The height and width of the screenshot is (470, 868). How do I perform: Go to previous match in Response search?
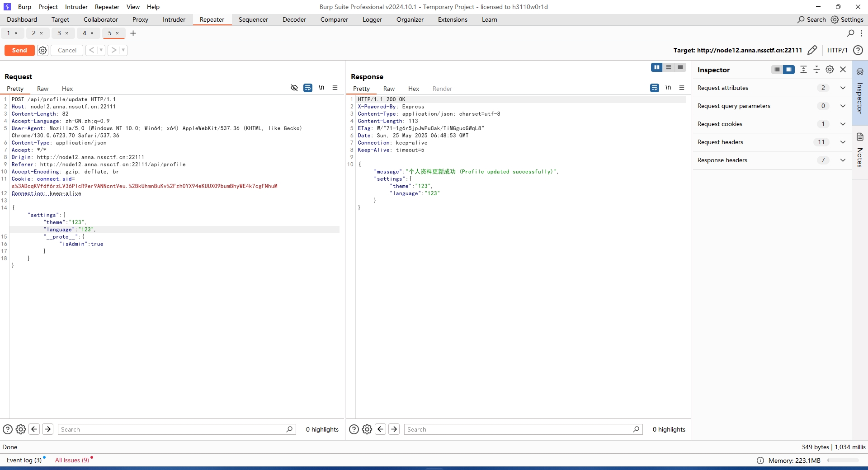click(x=381, y=429)
